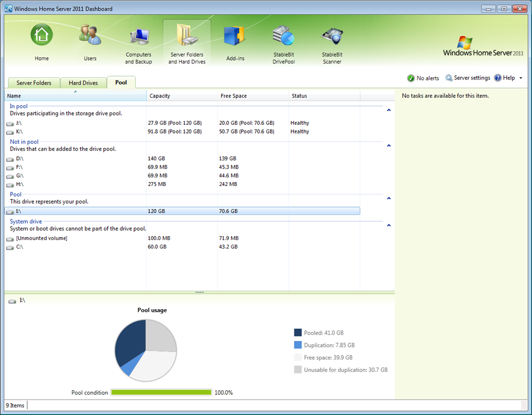Sort by the Free Space column header
The image size is (532, 415).
tap(253, 96)
